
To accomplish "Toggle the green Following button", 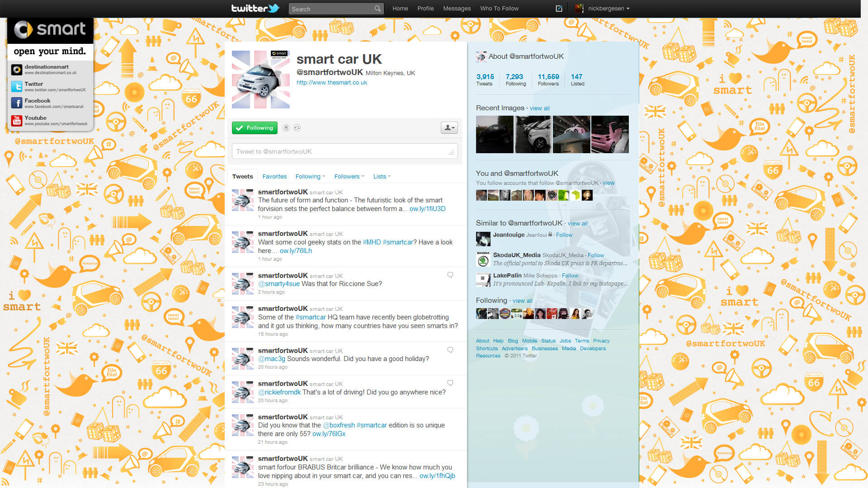I will tap(255, 128).
